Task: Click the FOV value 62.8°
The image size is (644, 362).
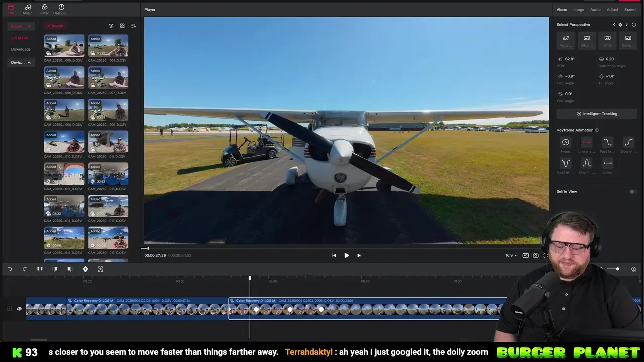Action: coord(570,59)
